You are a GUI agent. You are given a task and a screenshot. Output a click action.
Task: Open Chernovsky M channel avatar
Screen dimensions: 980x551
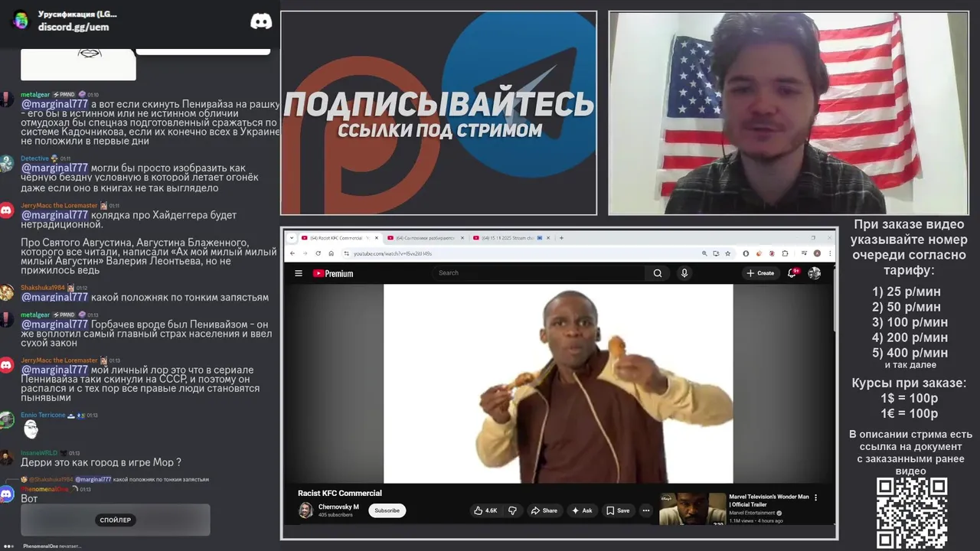click(x=305, y=510)
